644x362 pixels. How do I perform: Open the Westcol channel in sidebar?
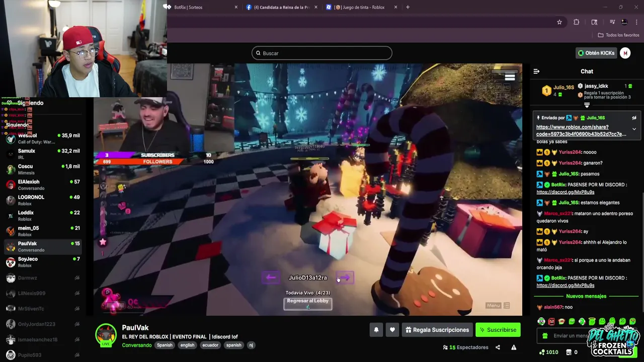(43, 138)
